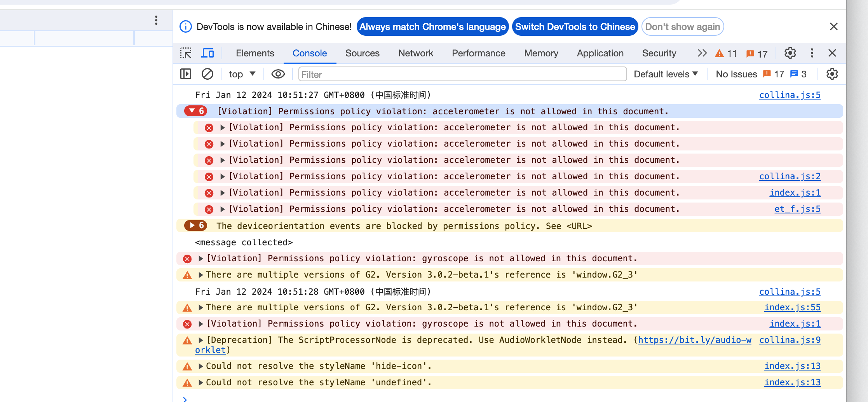This screenshot has width=868, height=402.
Task: Expand the Deprecation ScriptProcessorNode warning
Action: tap(201, 340)
